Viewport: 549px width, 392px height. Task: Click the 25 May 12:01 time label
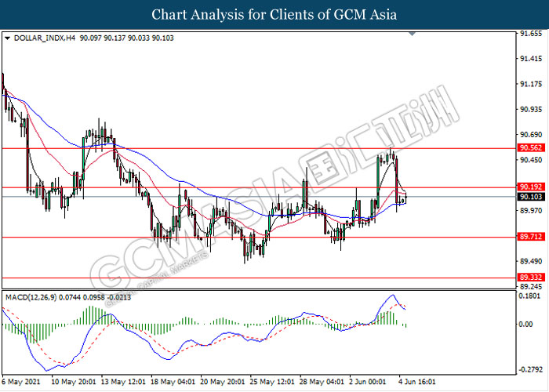click(x=272, y=382)
